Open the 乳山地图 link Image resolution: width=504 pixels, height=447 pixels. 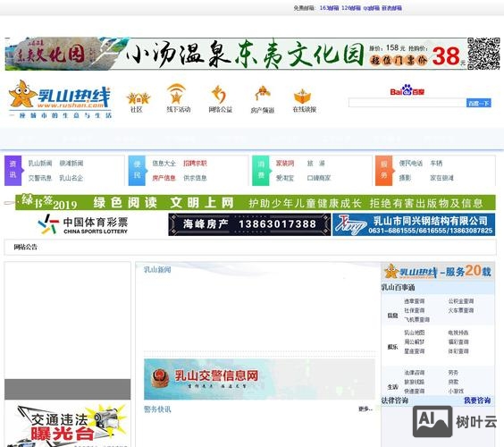tap(415, 333)
